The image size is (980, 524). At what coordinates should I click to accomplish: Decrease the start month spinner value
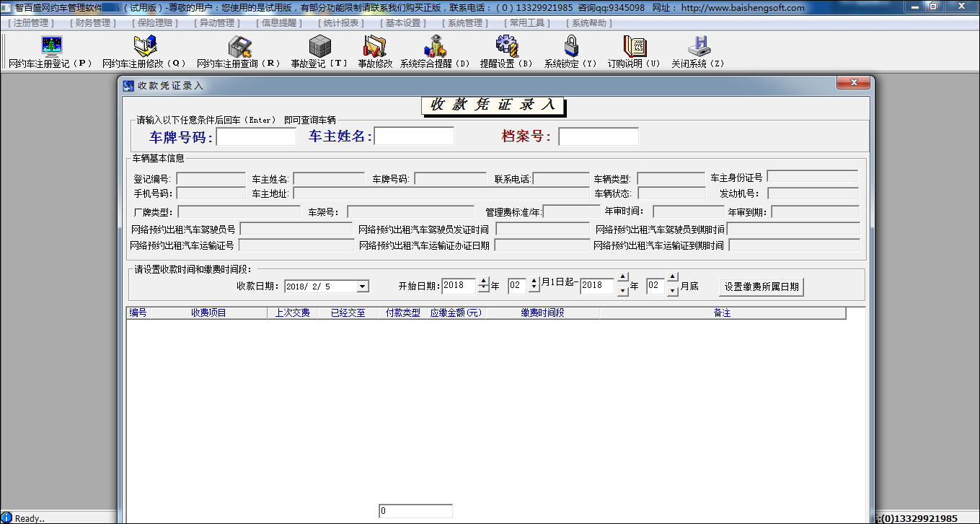tap(534, 290)
